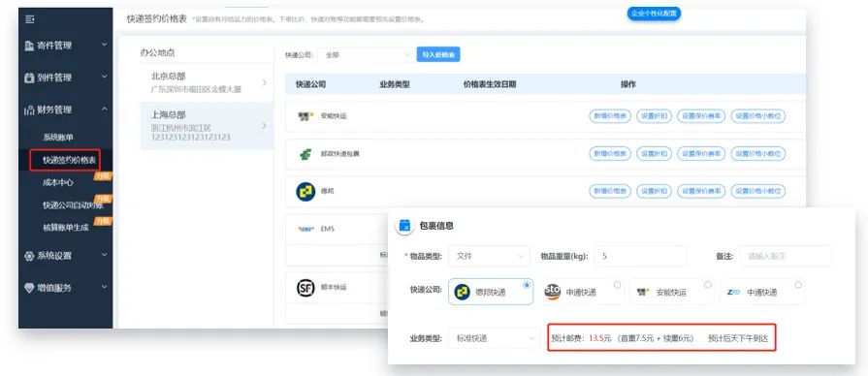
Task: Click the 德邦 logo in price table
Action: tap(305, 191)
